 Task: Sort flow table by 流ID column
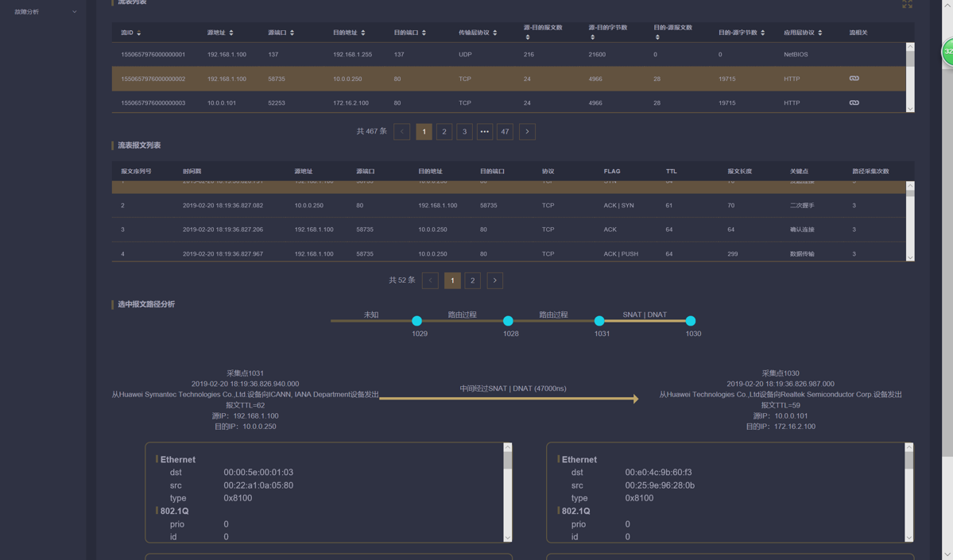click(138, 33)
